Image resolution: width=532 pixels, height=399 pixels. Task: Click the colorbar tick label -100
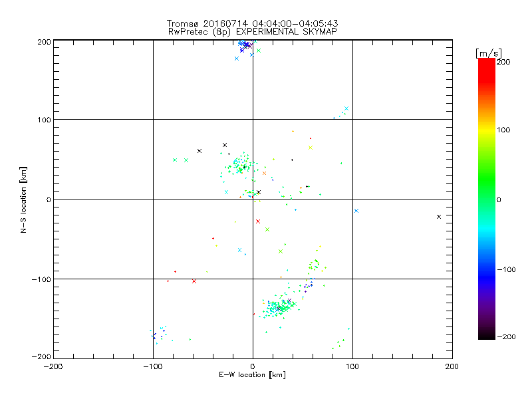point(508,269)
